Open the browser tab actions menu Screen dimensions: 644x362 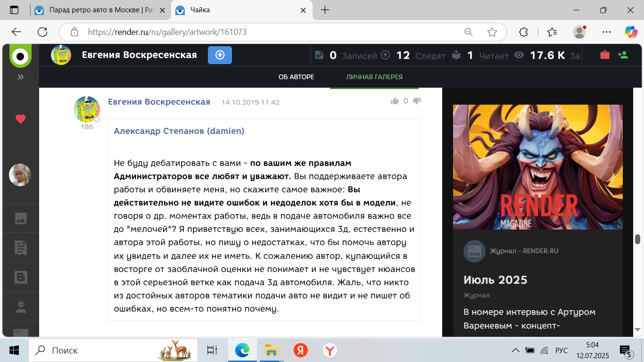[14, 10]
